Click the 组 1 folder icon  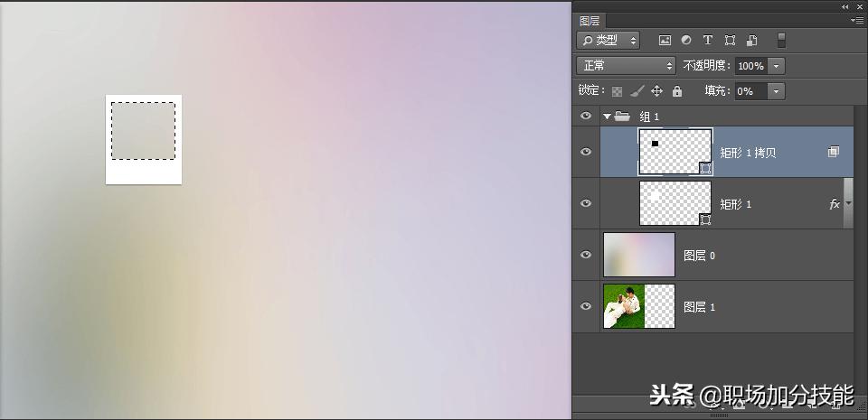tap(622, 116)
